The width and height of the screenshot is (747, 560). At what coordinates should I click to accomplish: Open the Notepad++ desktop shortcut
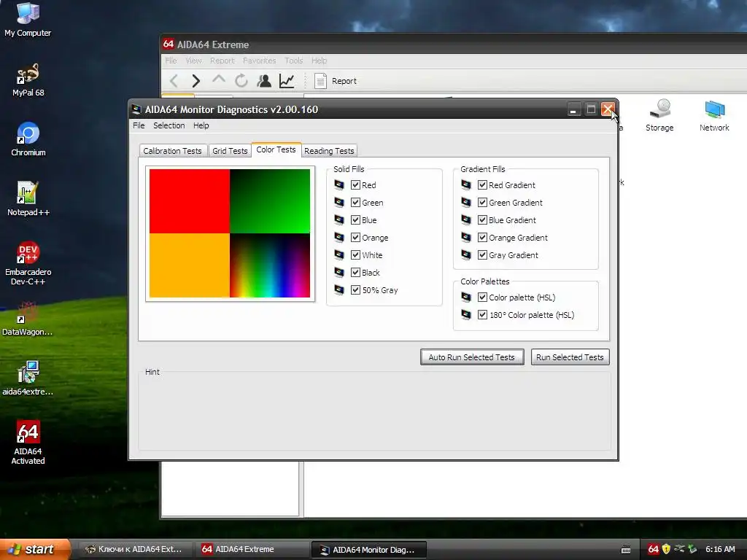28,199
